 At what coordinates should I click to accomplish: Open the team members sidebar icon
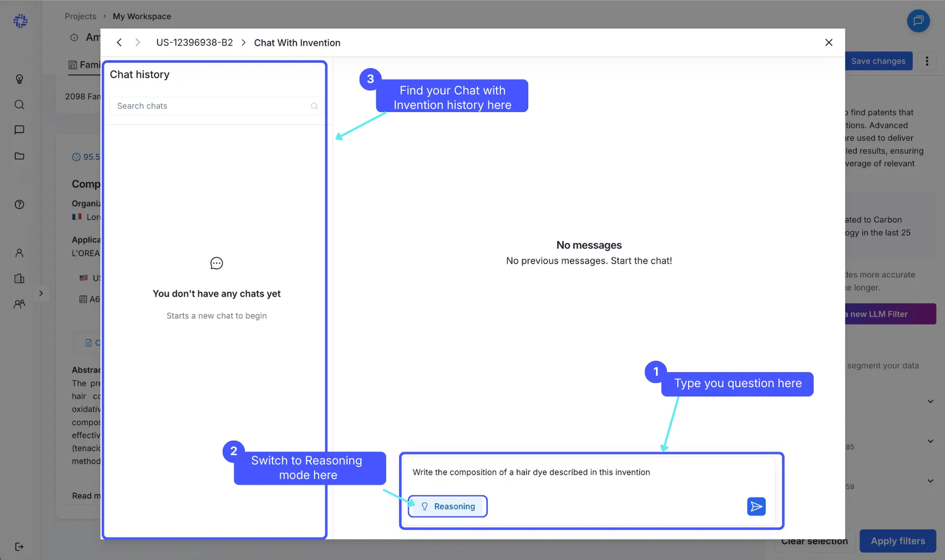click(19, 304)
